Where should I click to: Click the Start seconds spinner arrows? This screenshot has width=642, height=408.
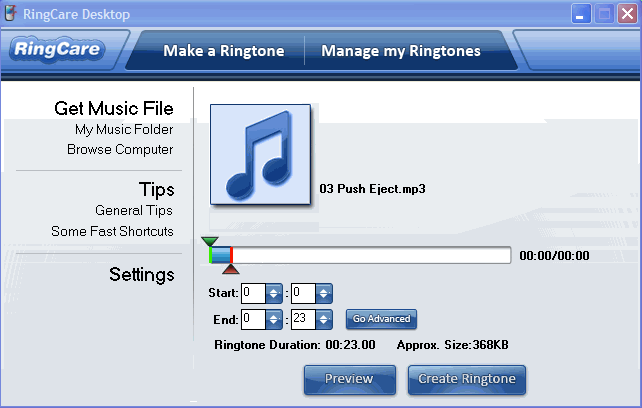(323, 293)
